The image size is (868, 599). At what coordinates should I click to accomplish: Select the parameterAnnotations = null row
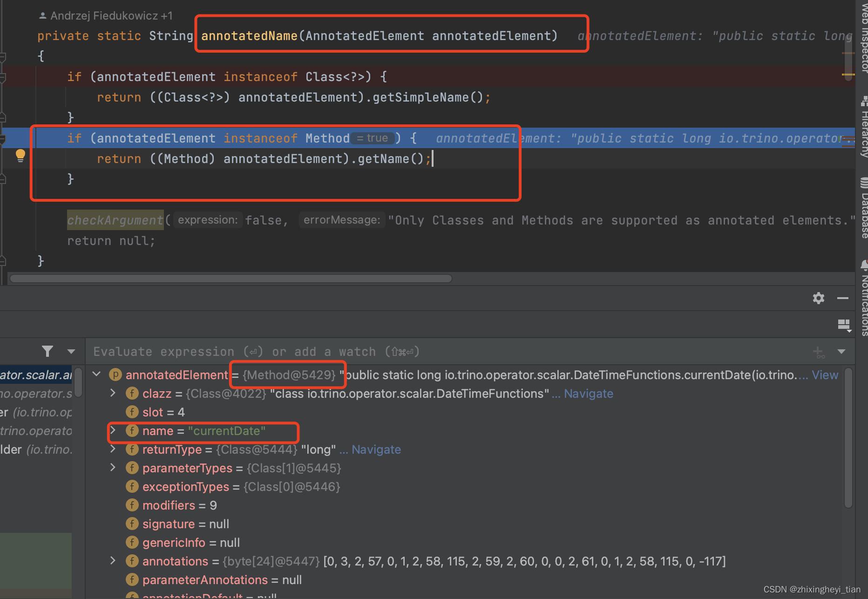tap(466, 580)
